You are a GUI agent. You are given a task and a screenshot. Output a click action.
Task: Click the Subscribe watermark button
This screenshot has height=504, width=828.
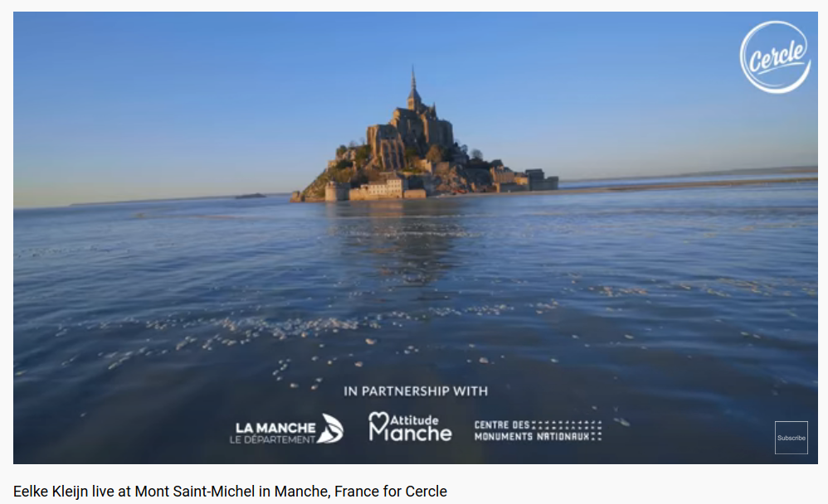[x=791, y=438]
